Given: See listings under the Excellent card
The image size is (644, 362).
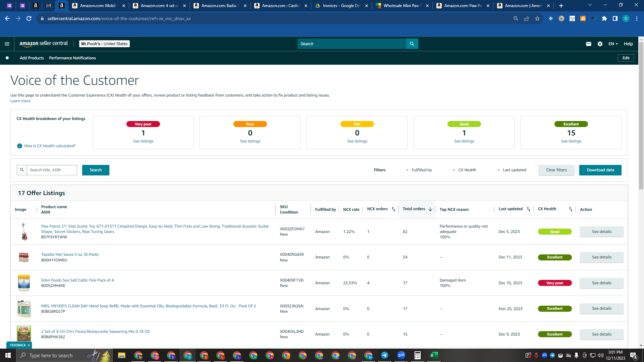Looking at the screenshot, I should click(571, 141).
